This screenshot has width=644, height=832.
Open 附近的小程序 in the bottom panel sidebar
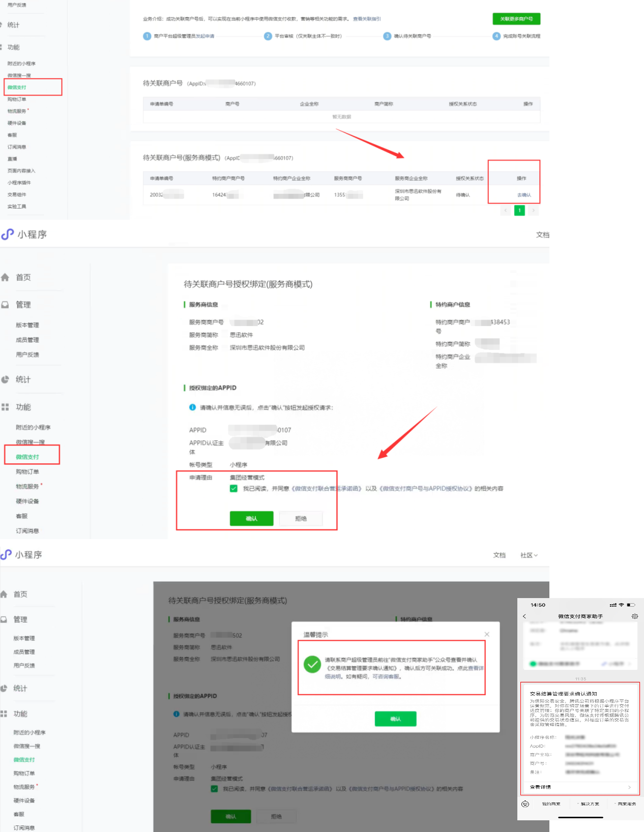tap(30, 733)
